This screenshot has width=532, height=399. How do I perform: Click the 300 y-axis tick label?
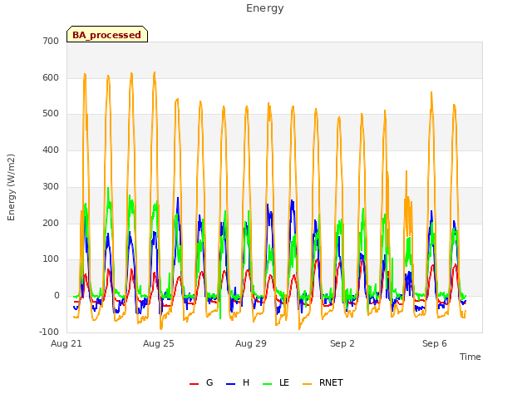(51, 186)
